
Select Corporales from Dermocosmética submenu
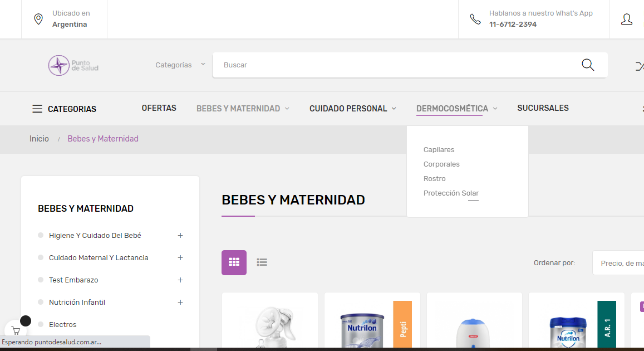[441, 164]
